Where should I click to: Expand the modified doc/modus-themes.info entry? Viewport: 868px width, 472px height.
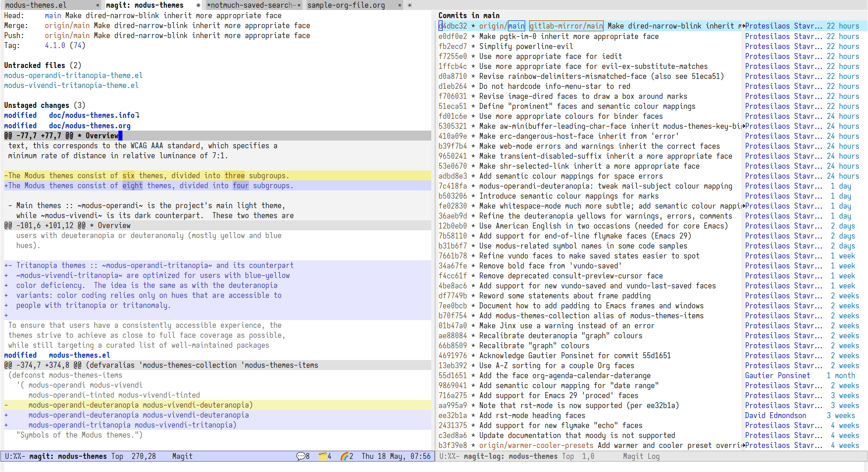72,115
